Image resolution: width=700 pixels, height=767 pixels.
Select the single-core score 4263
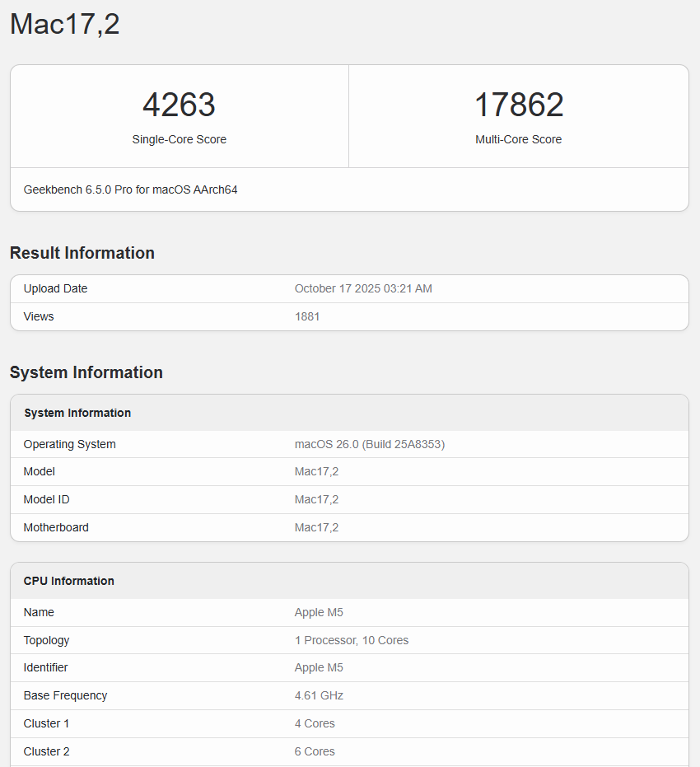(179, 105)
